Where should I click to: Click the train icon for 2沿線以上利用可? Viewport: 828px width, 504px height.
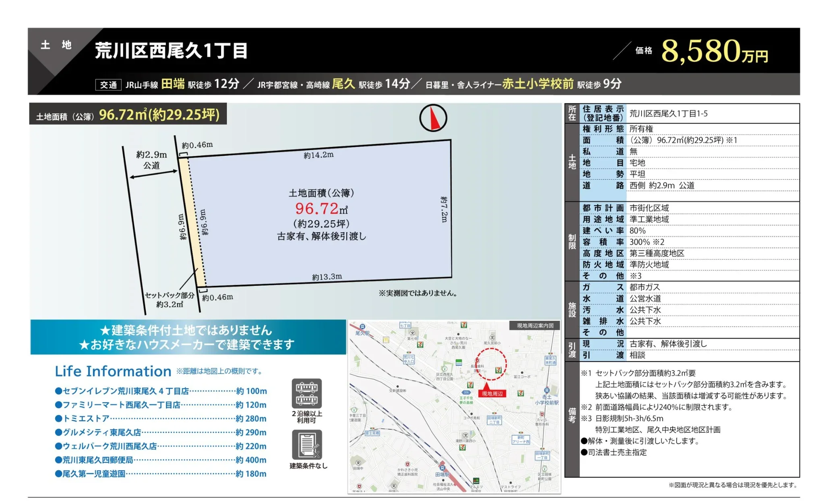(x=306, y=393)
